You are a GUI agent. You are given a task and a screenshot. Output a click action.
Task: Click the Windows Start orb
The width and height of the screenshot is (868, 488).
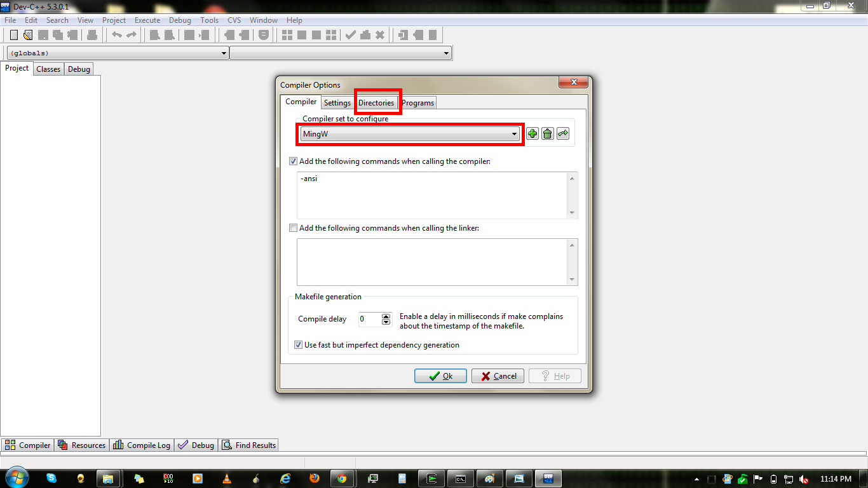[x=16, y=478]
